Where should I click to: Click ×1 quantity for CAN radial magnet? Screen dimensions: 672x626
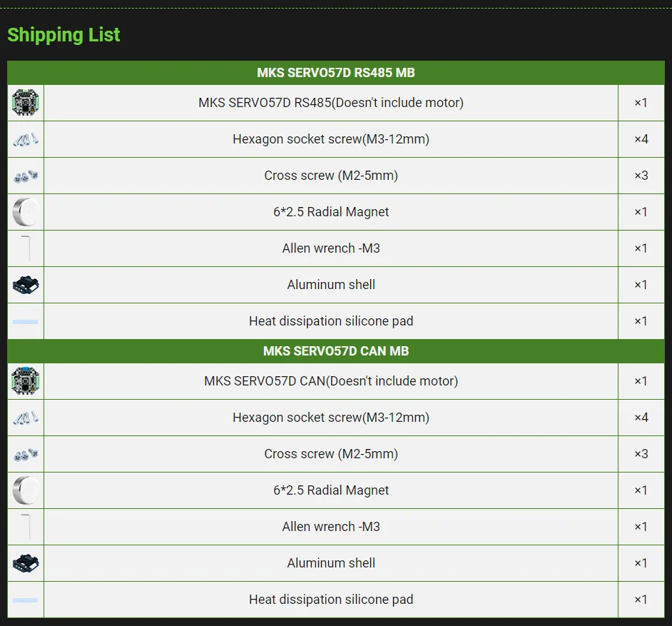coord(641,490)
